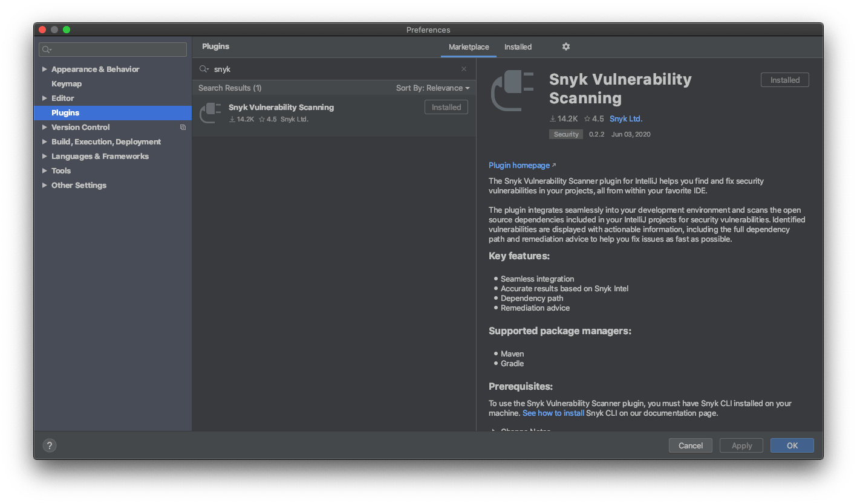Expand the Editor settings section

44,99
